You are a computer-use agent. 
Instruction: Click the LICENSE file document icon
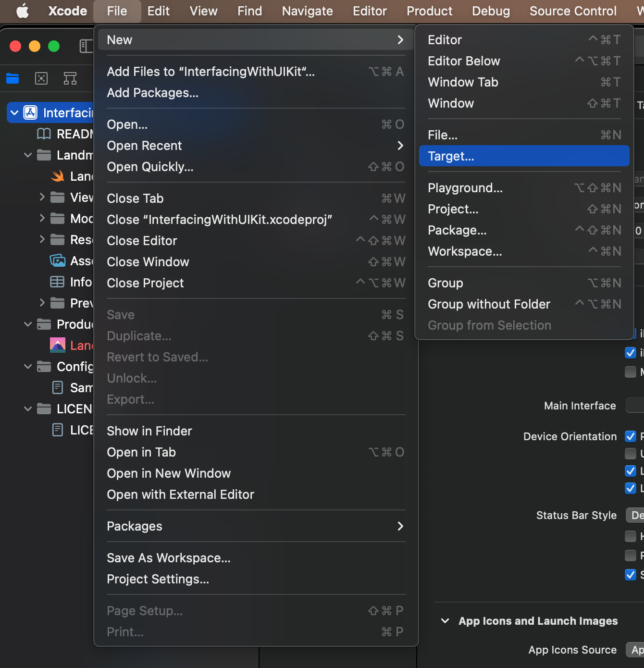pos(58,430)
